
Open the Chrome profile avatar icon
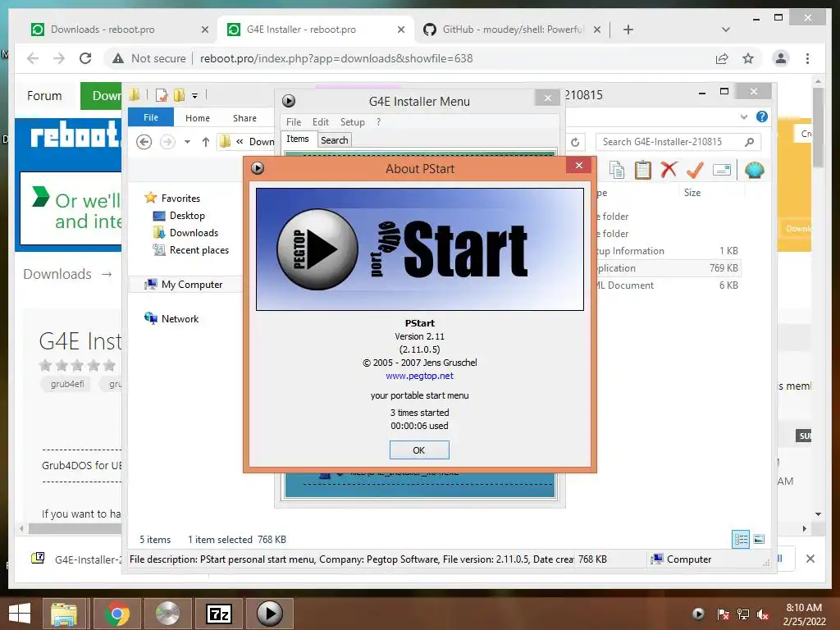[x=781, y=58]
